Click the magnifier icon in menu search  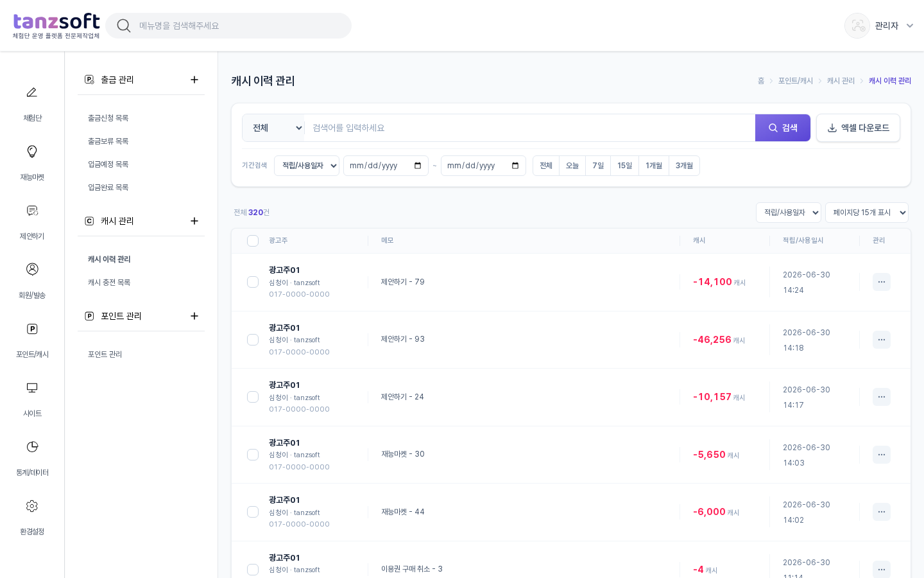coord(124,26)
